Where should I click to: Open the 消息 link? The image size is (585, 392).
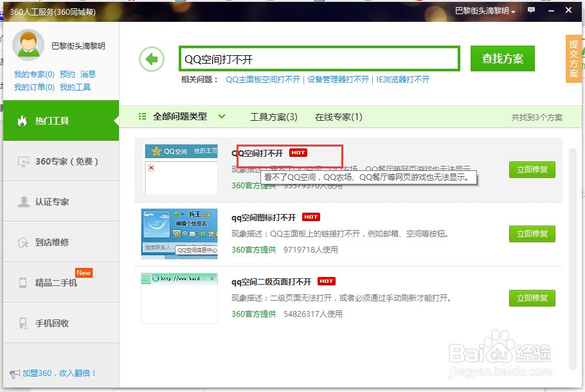[88, 74]
